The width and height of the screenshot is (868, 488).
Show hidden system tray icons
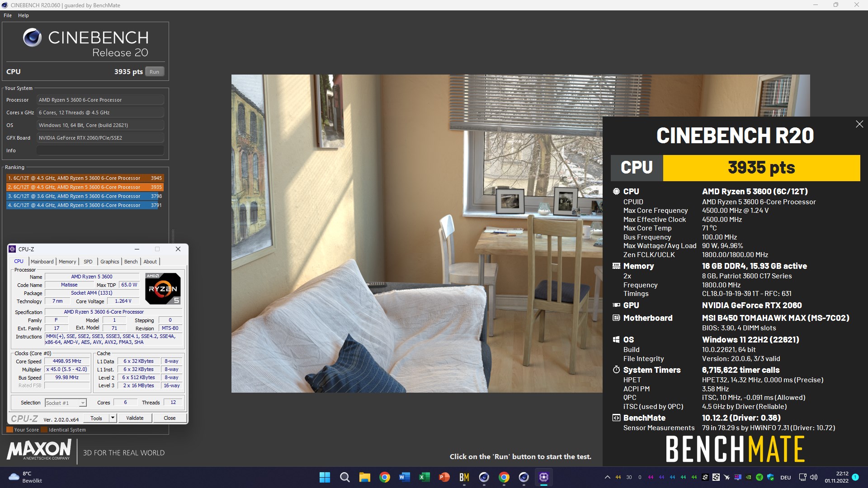coord(607,477)
